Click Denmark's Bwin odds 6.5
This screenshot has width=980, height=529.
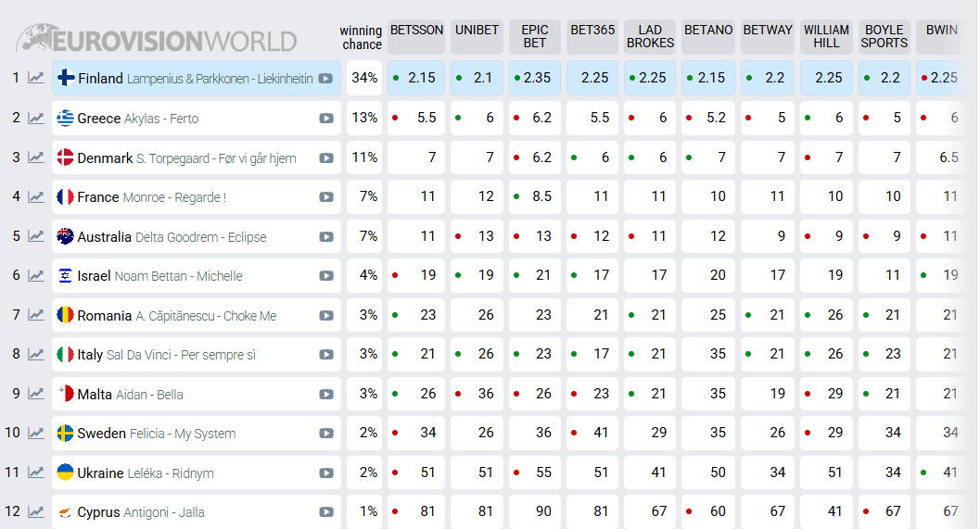[941, 157]
